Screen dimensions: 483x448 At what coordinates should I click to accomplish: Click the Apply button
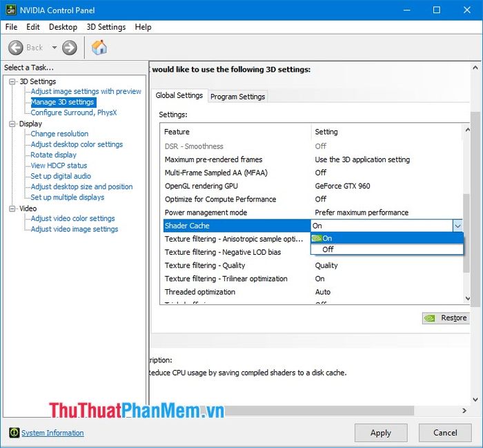pyautogui.click(x=381, y=433)
